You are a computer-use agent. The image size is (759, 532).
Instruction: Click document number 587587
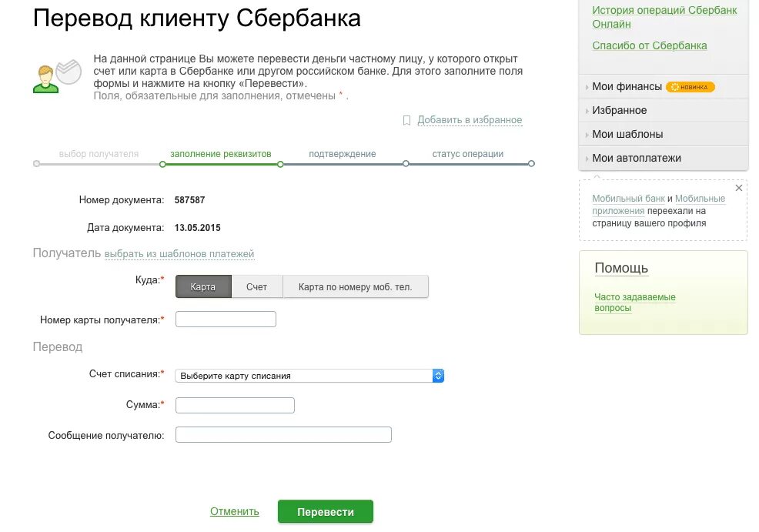pos(189,200)
